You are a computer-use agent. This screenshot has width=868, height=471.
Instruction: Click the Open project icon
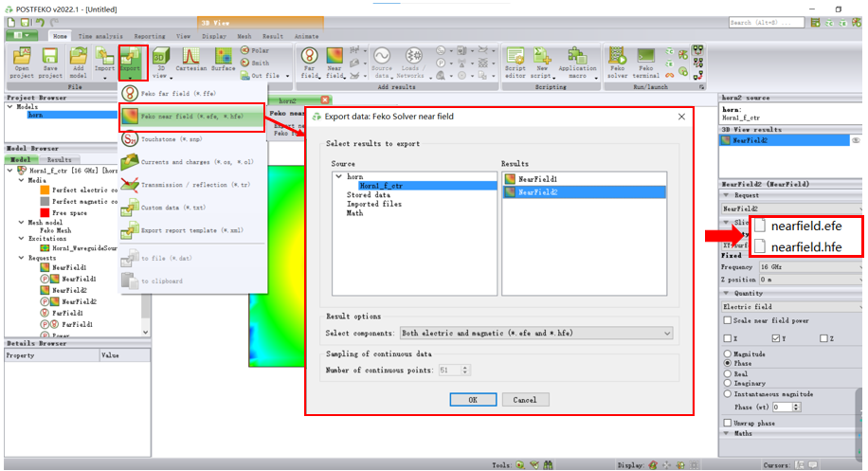click(x=22, y=63)
